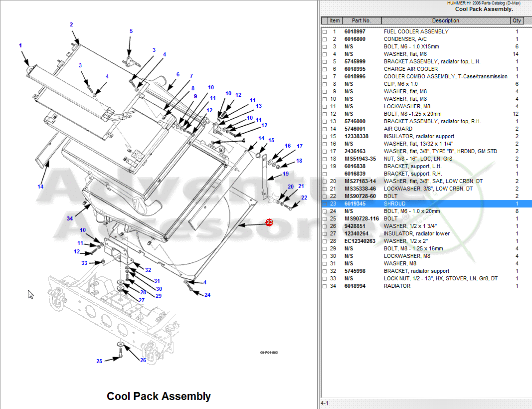Check the box beside part 6016839
This screenshot has width=532, height=409.
coord(325,174)
